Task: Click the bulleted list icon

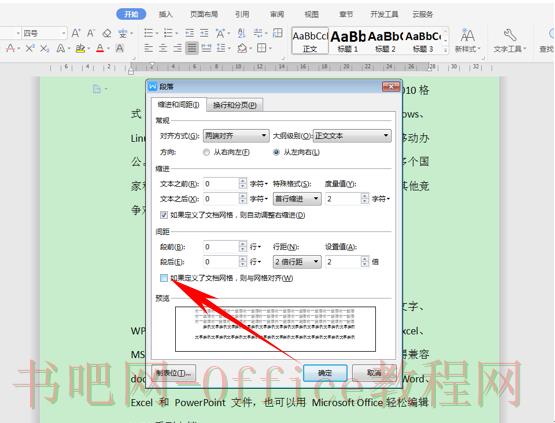Action: (148, 33)
